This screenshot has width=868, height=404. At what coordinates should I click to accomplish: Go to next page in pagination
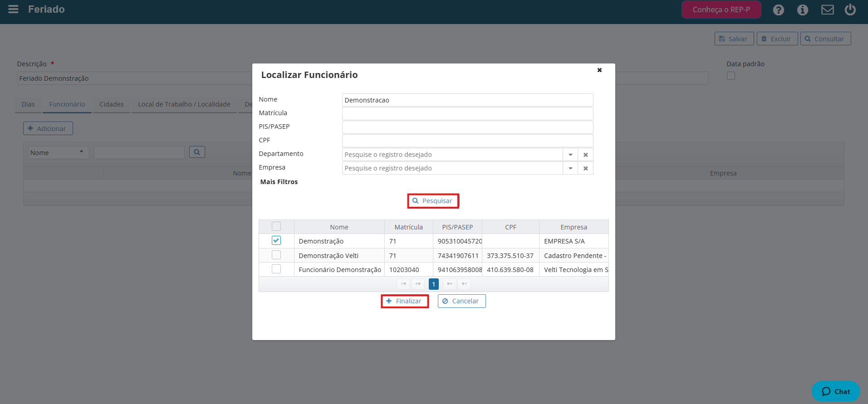(x=449, y=284)
